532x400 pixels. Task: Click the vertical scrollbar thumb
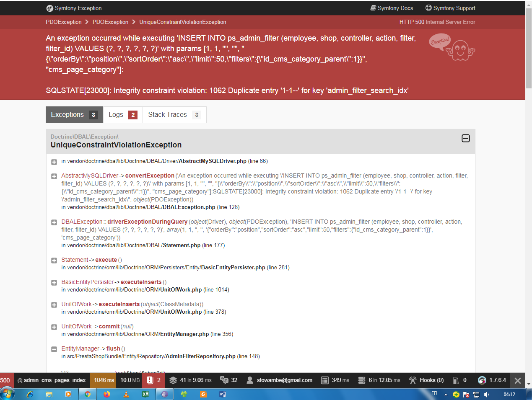(x=529, y=48)
